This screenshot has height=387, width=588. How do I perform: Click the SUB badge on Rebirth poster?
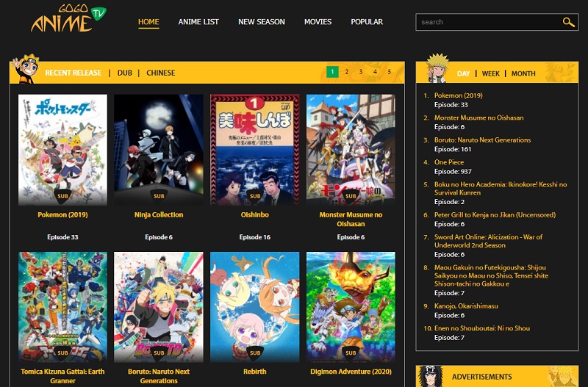pyautogui.click(x=255, y=353)
